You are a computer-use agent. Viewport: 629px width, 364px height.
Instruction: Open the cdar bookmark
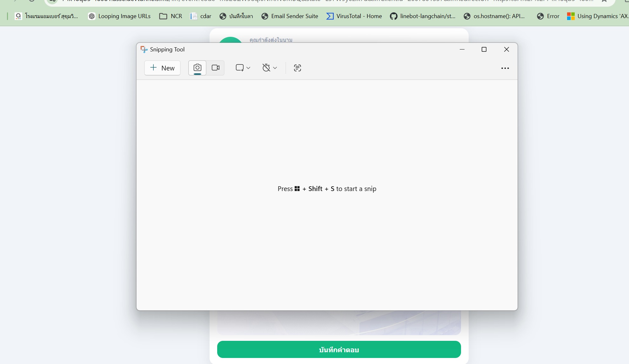(201, 16)
